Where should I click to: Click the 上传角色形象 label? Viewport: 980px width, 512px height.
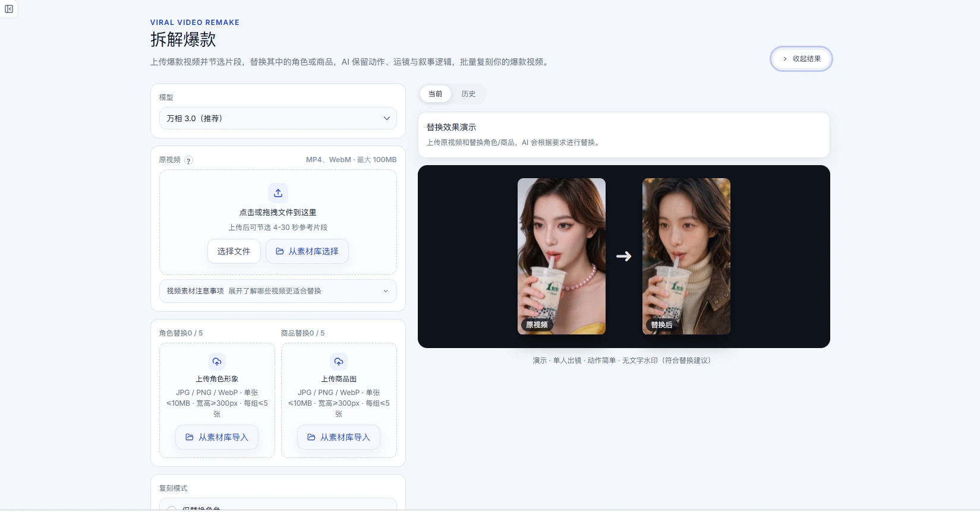point(217,379)
